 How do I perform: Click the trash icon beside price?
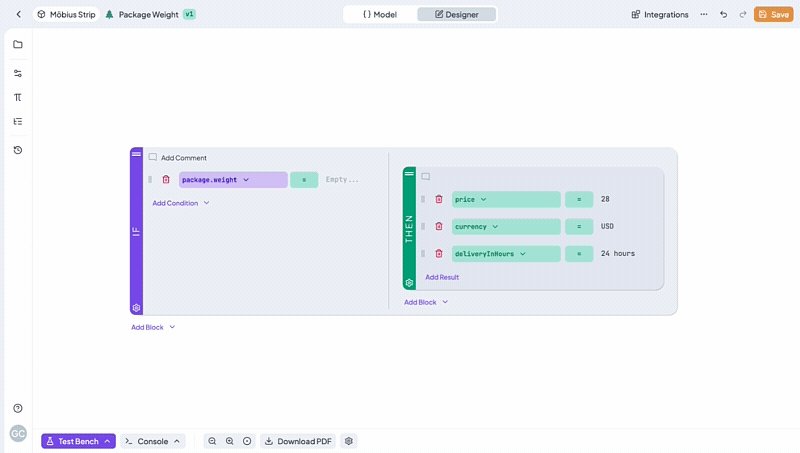pos(439,199)
